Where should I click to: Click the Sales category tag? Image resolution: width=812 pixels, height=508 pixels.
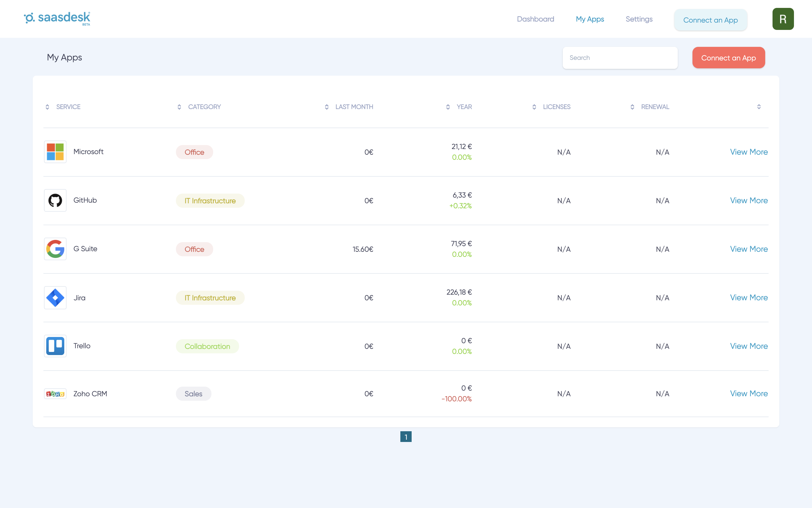click(194, 394)
